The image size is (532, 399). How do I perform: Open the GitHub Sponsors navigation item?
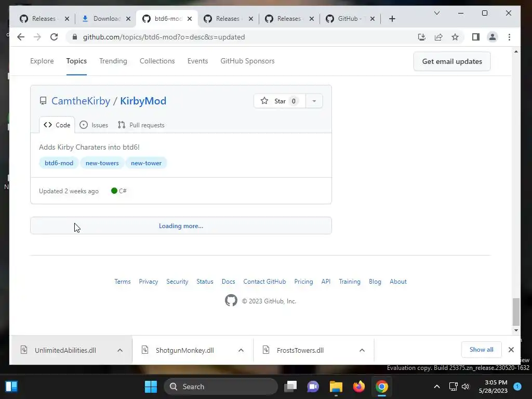(247, 61)
